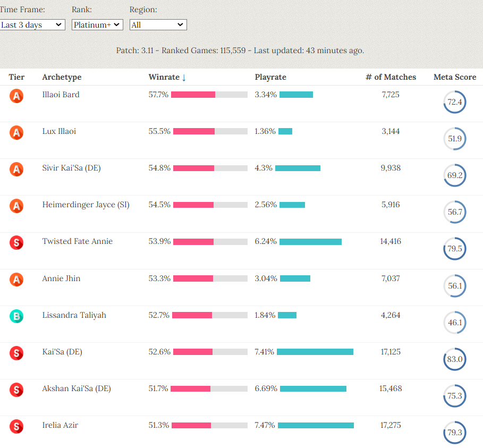483x448 pixels.
Task: Click the 51.7% winrate value
Action: [x=158, y=388]
